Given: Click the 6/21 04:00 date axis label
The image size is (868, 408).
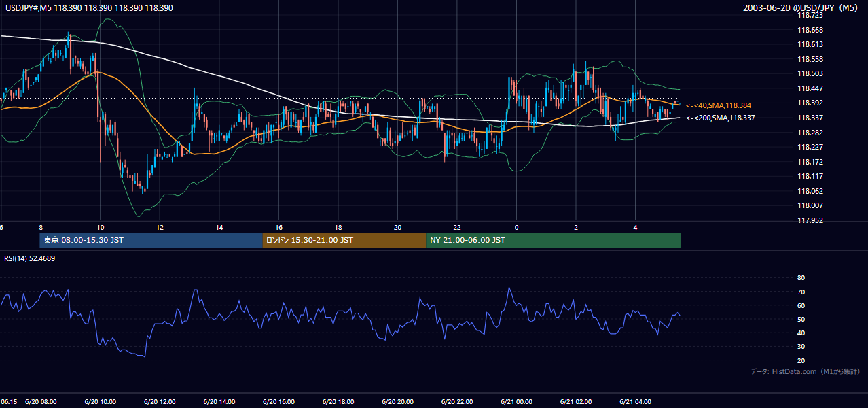Looking at the screenshot, I should 636,402.
